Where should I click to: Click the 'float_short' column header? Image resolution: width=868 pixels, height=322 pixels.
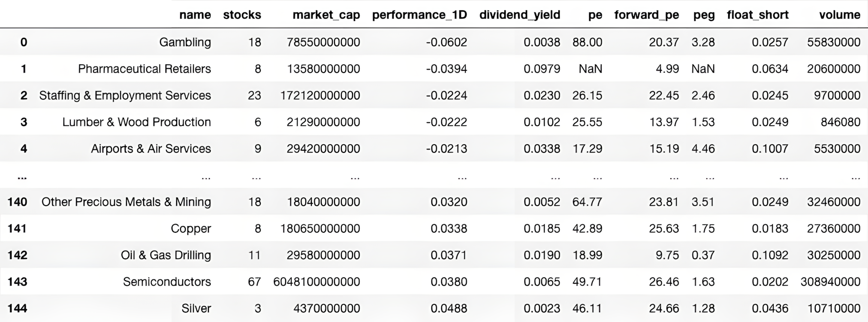pos(758,15)
